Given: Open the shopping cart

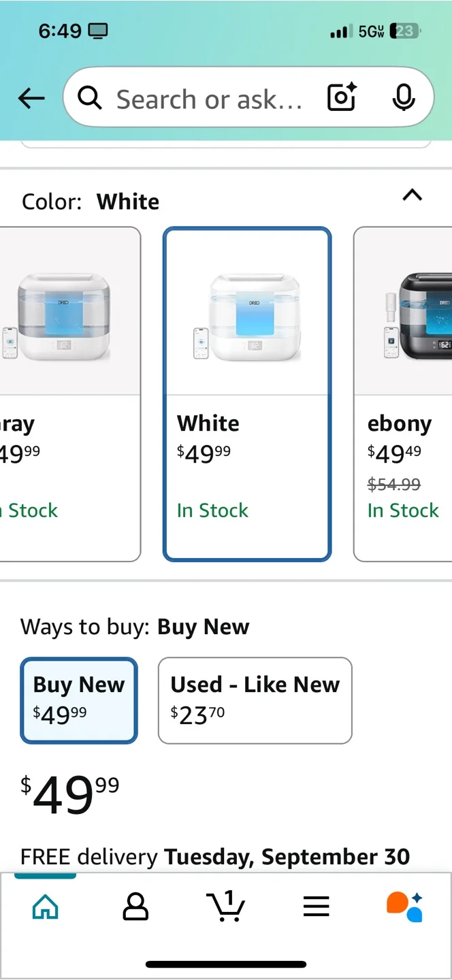Looking at the screenshot, I should [x=225, y=906].
